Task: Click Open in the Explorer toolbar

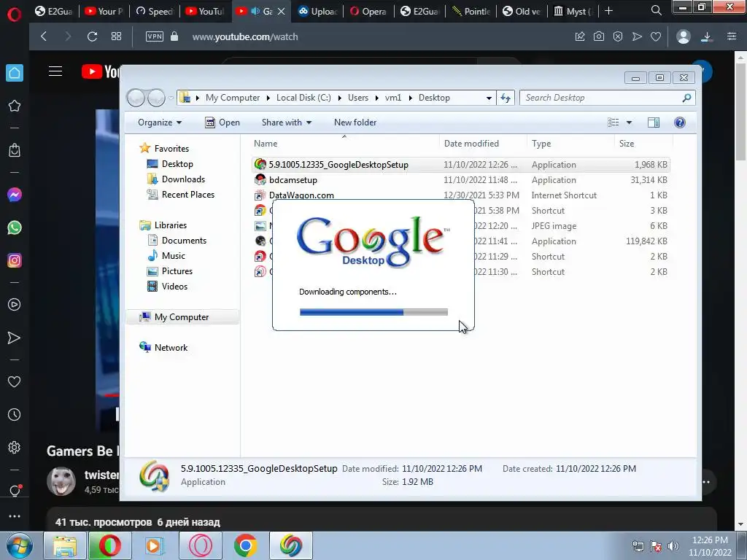Action: (x=222, y=122)
